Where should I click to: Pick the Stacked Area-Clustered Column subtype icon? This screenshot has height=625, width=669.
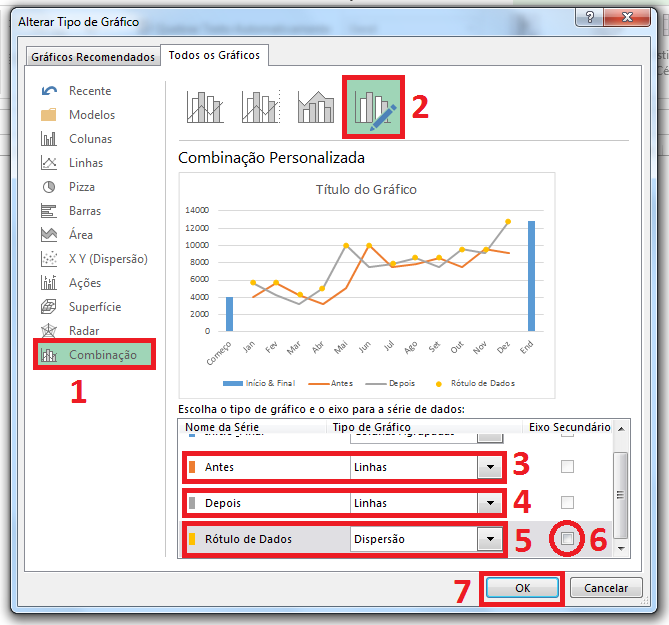coord(315,107)
